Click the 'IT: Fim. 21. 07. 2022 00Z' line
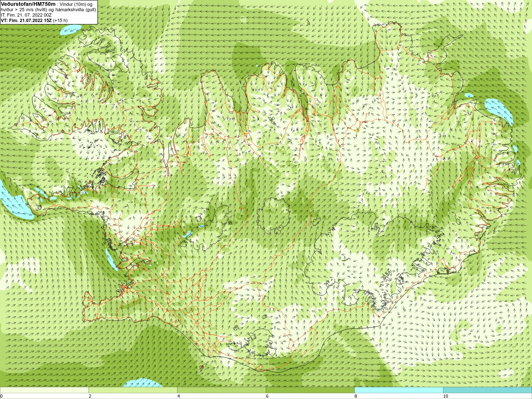Viewport: 532px width, 399px height. point(26,15)
